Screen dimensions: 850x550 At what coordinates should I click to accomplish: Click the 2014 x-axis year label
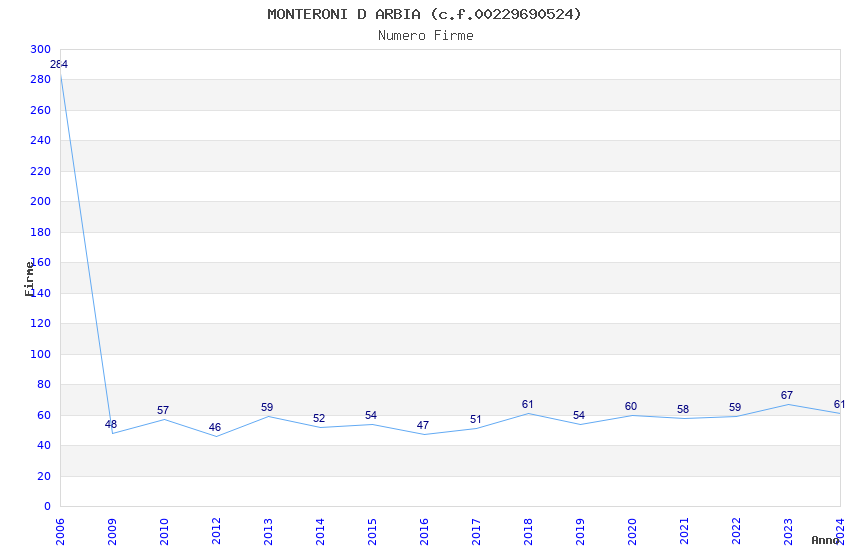click(320, 532)
